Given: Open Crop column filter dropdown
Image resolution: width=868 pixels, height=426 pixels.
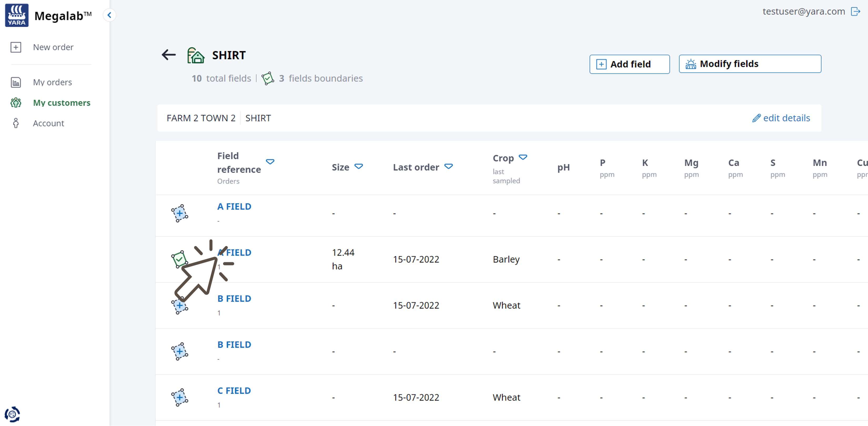Looking at the screenshot, I should (523, 157).
